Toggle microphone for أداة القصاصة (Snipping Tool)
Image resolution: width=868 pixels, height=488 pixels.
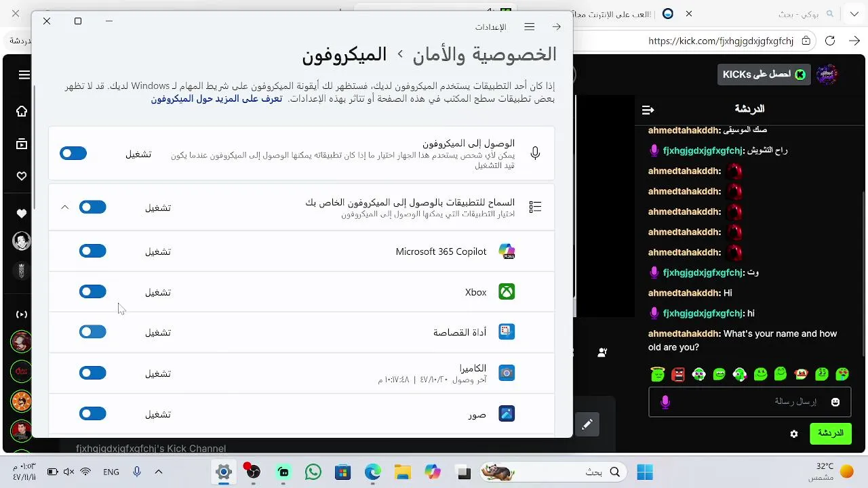(x=93, y=332)
